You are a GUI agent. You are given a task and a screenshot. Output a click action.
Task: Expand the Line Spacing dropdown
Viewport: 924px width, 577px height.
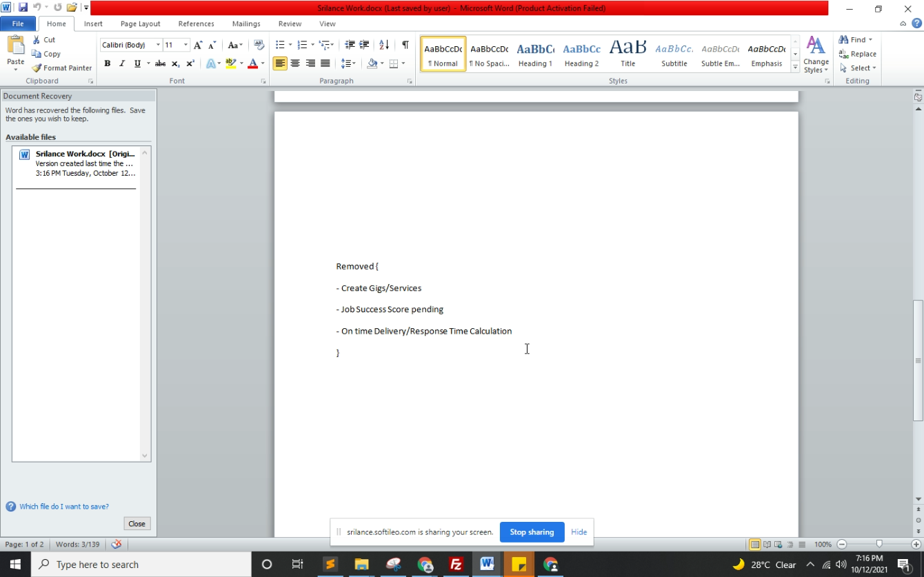tap(354, 63)
